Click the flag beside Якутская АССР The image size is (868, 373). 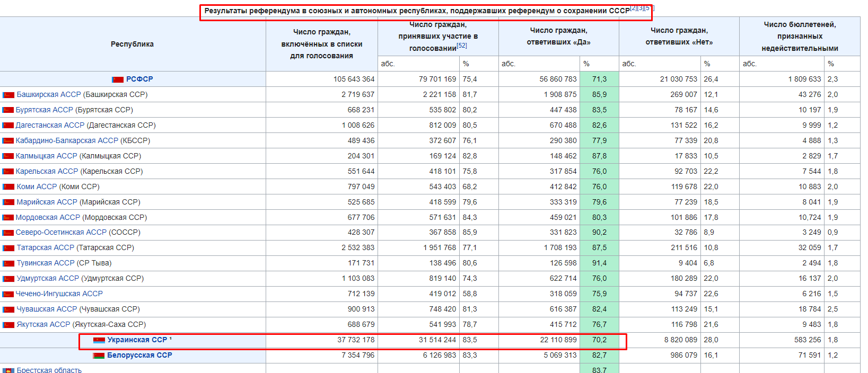[x=8, y=325]
